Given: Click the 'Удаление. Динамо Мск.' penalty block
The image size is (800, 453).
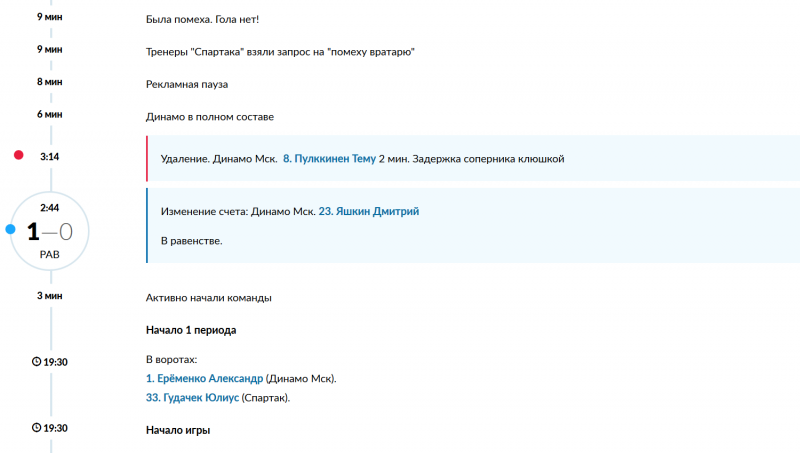Looking at the screenshot, I should (473, 159).
